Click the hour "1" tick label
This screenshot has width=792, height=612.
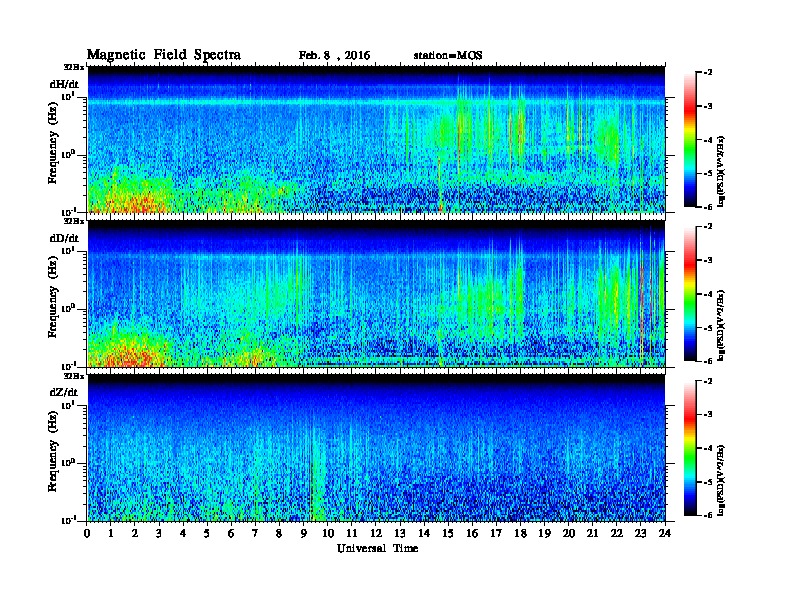click(x=111, y=533)
